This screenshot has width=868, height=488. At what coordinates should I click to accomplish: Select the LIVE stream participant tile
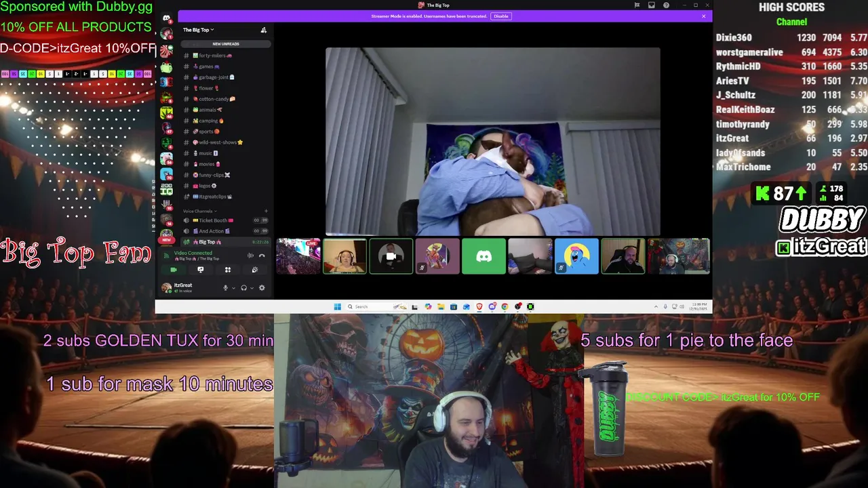(298, 256)
